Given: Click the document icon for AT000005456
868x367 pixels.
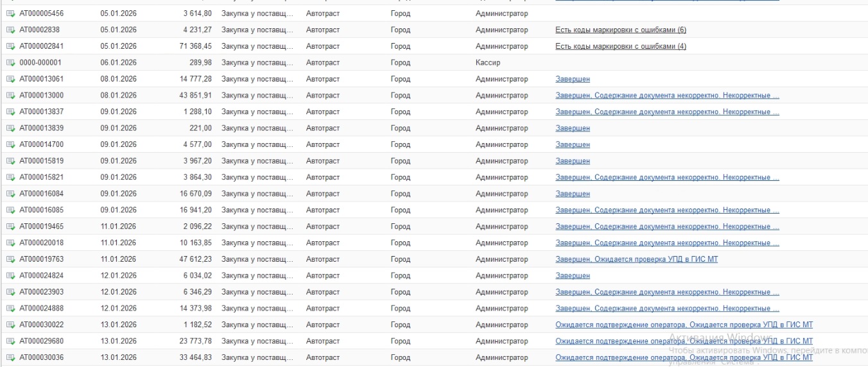Looking at the screenshot, I should click(10, 13).
